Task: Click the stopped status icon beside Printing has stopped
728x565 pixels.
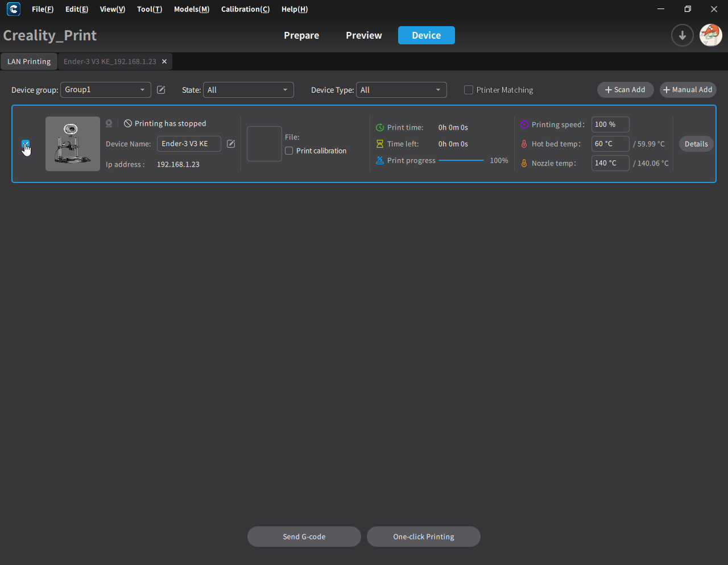Action: point(128,123)
